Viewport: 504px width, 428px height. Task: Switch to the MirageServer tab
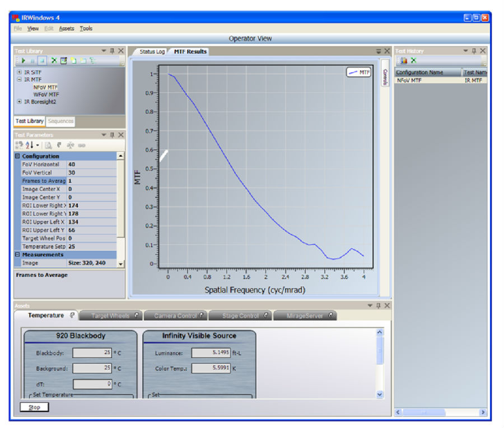pos(305,316)
